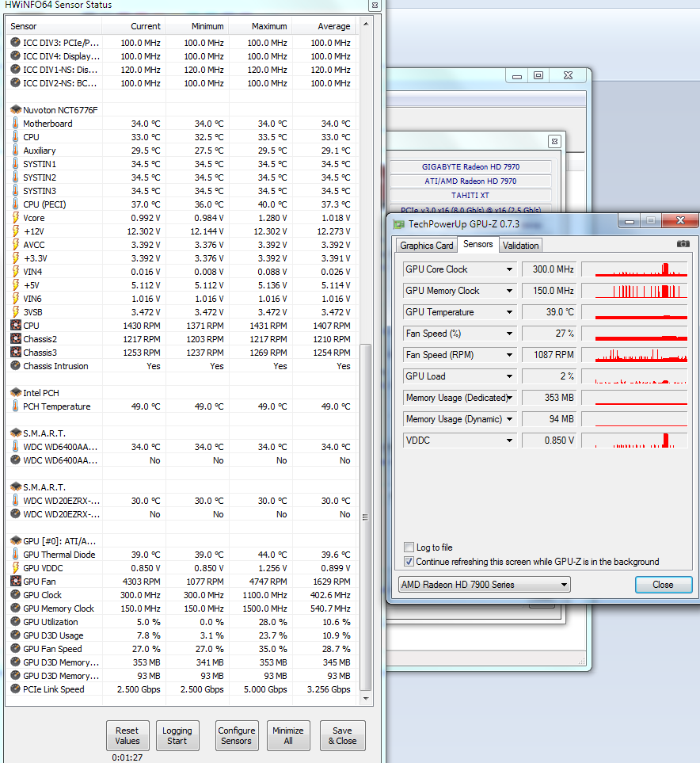Image resolution: width=700 pixels, height=763 pixels.
Task: Select the S.M.A.R.T. WDC WD20EZRX temperature row
Action: pyautogui.click(x=182, y=501)
